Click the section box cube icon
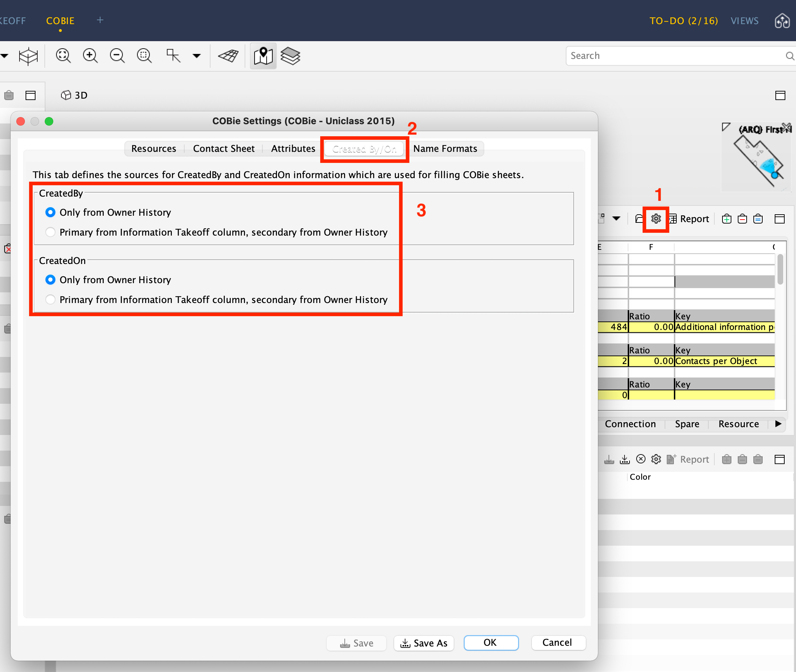Image resolution: width=796 pixels, height=672 pixels. click(28, 56)
